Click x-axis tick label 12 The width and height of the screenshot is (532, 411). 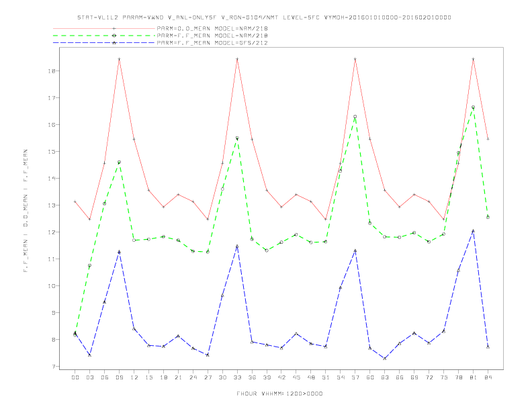coord(134,377)
